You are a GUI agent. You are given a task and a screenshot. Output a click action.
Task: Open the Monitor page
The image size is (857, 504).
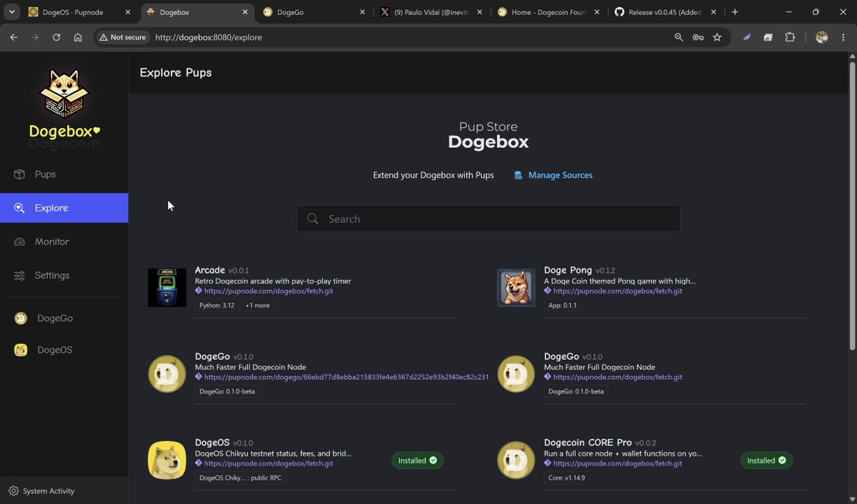click(64, 241)
